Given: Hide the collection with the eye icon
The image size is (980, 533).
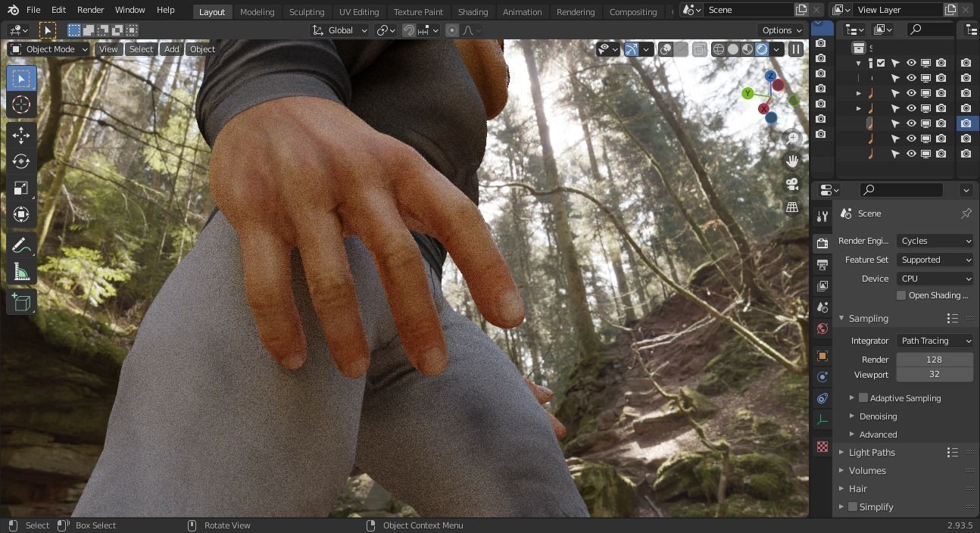Looking at the screenshot, I should 911,63.
